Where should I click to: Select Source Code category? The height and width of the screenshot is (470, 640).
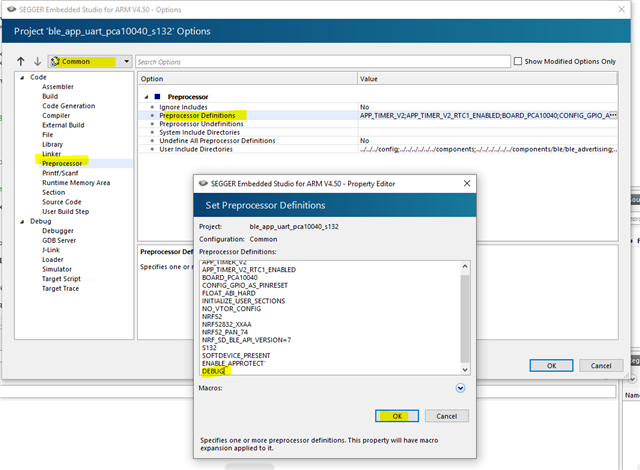tap(62, 202)
